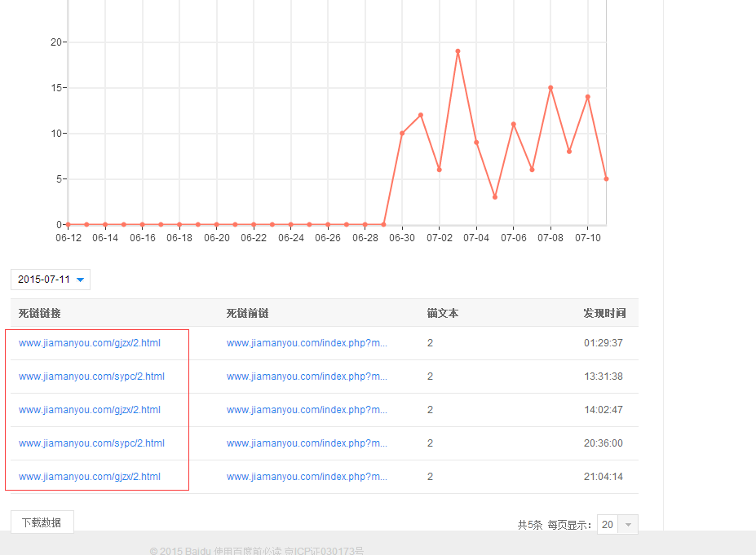Click the arrow on the 20 per-page selector
This screenshot has width=756, height=555.
[x=628, y=525]
